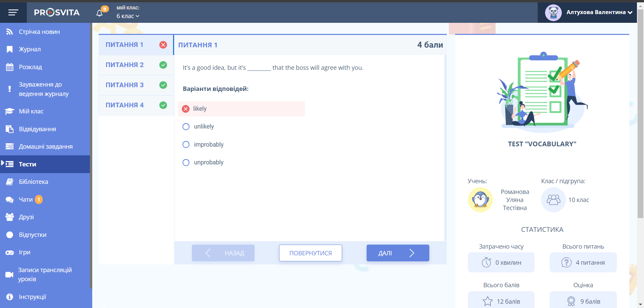
Task: Select the 'improbably' radio button
Action: 186,145
